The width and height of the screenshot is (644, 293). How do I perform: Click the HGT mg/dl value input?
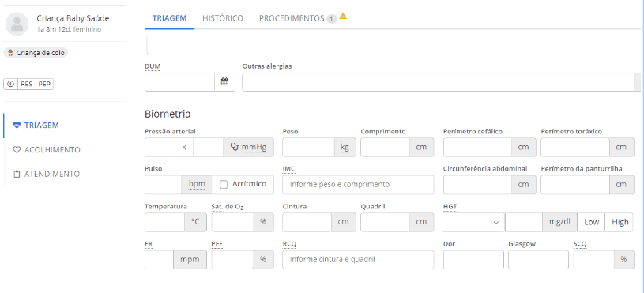[524, 222]
